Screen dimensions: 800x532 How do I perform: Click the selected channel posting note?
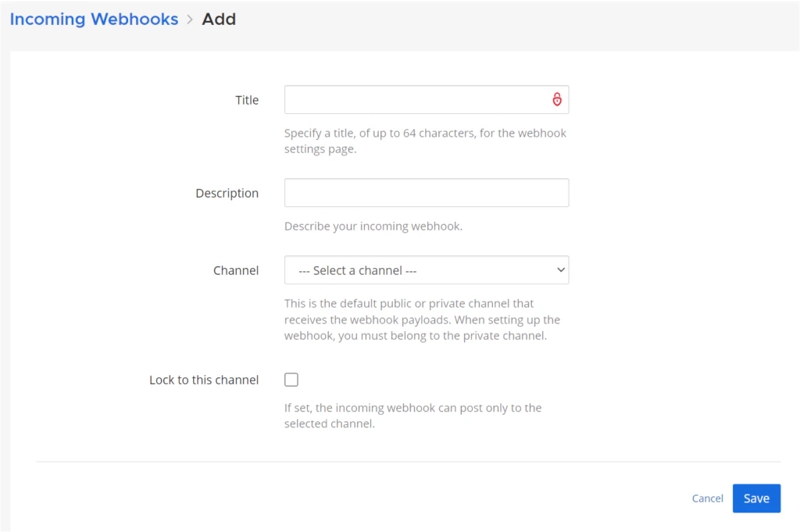(x=413, y=415)
